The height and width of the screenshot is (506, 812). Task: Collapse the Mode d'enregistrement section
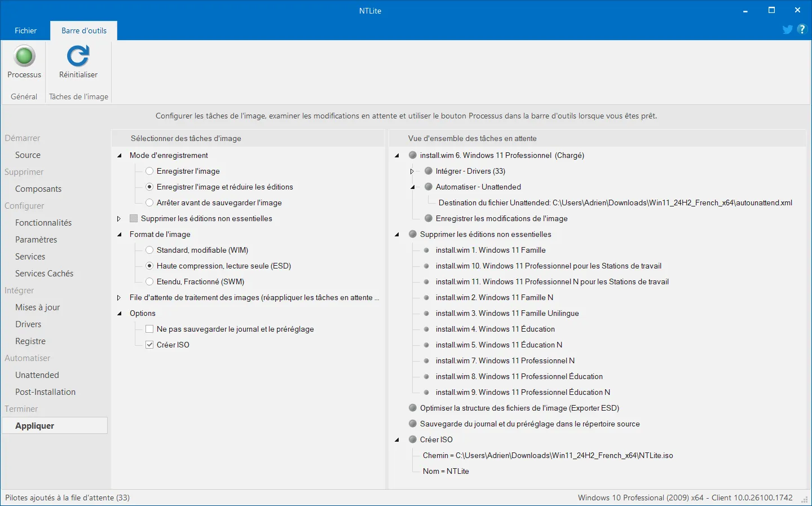coord(119,155)
